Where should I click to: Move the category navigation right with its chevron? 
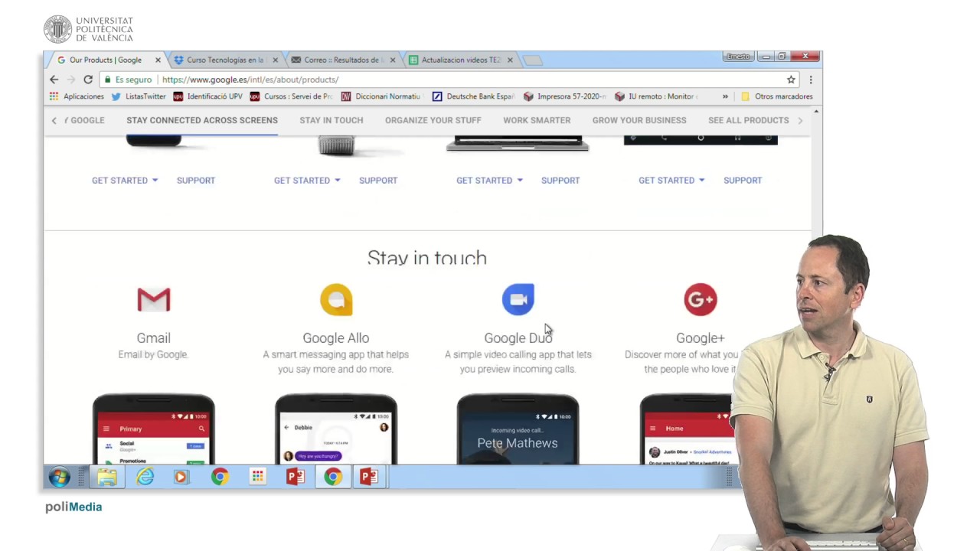(x=800, y=120)
